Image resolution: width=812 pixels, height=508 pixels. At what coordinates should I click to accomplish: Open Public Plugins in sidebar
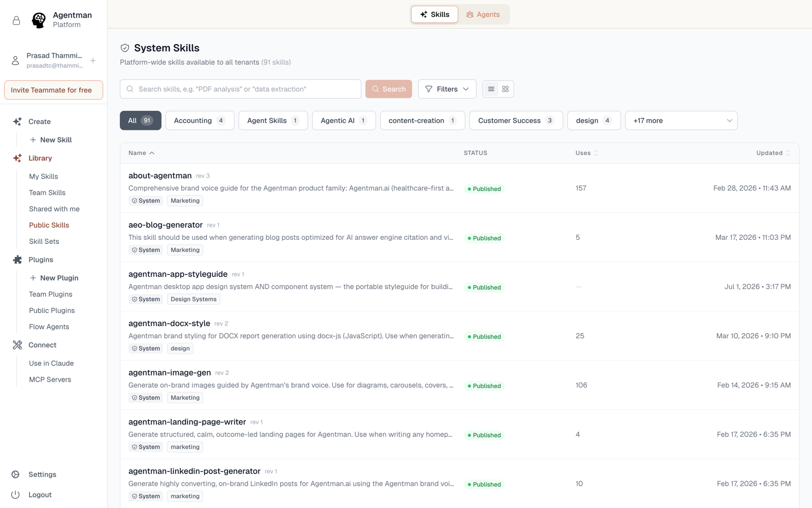(x=52, y=310)
